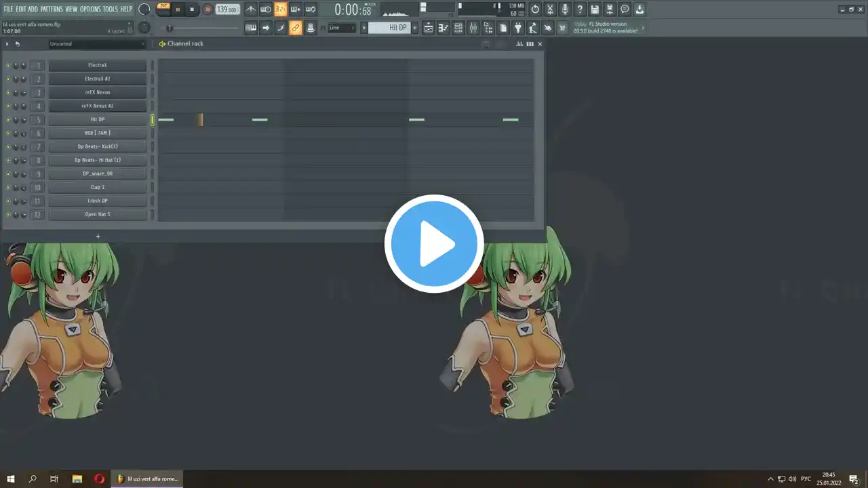Open the PATTERNS menu
Viewport: 868px width, 488px height.
click(52, 9)
